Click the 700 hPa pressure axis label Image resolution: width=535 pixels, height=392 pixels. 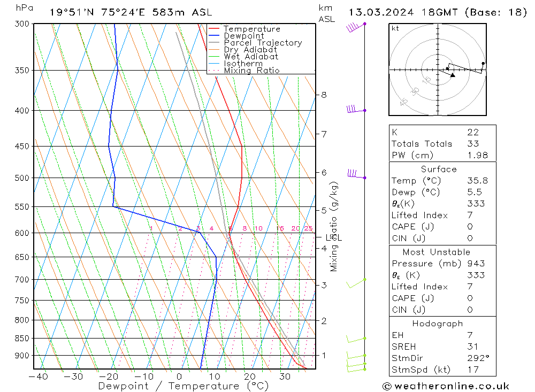coord(22,280)
